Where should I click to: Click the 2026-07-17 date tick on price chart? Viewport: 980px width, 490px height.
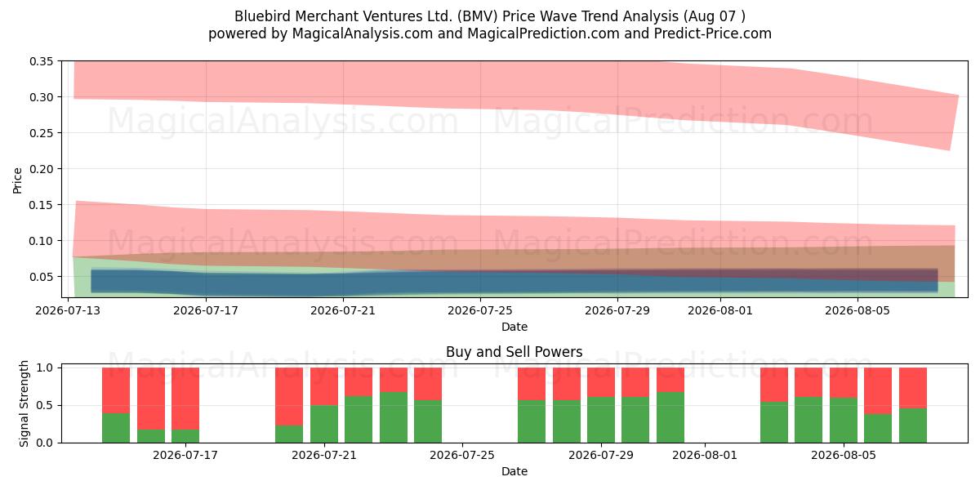[206, 310]
